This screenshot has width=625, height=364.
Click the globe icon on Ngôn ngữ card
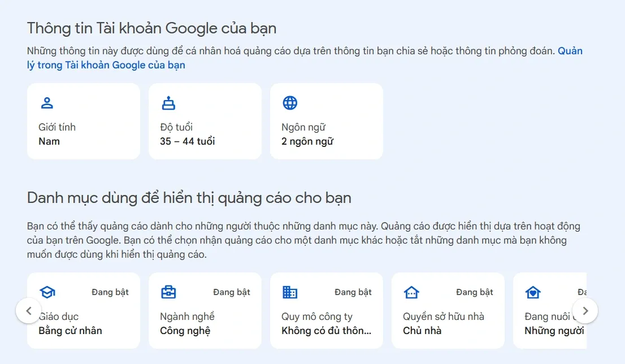point(290,103)
